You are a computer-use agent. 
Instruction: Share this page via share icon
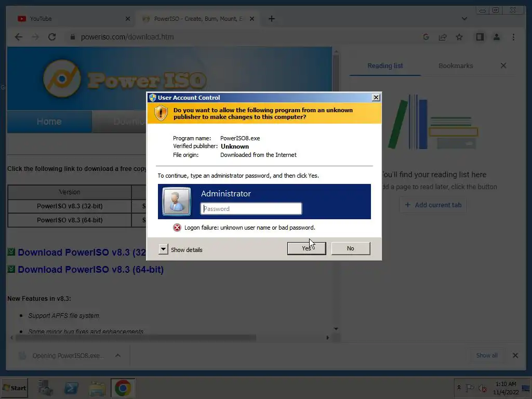(x=443, y=37)
